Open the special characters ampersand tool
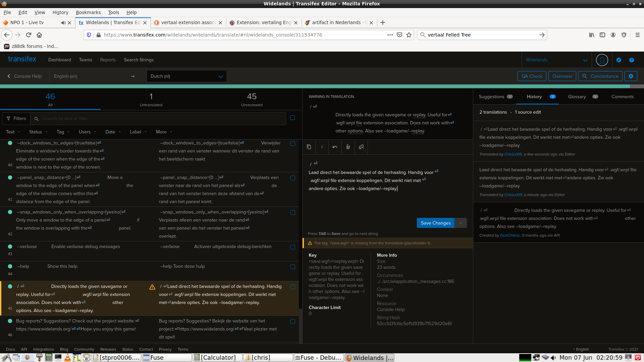The width and height of the screenshot is (644, 362). [348, 147]
